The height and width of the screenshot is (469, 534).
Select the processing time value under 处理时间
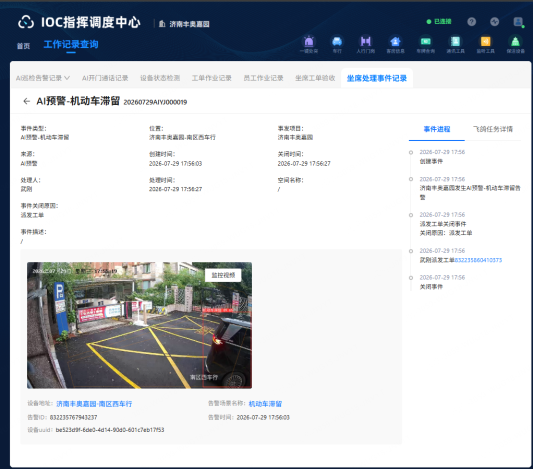(175, 189)
